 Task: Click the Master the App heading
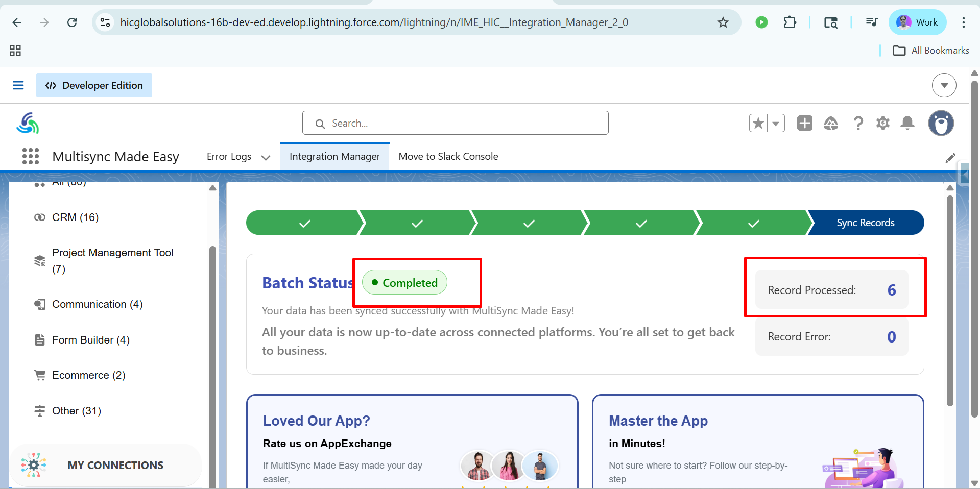pos(658,421)
